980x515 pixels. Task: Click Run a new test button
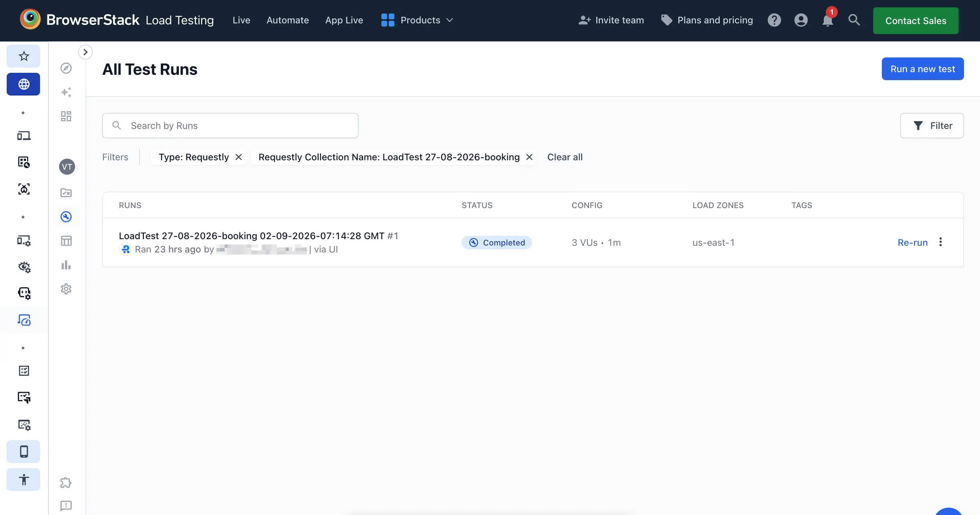coord(923,69)
